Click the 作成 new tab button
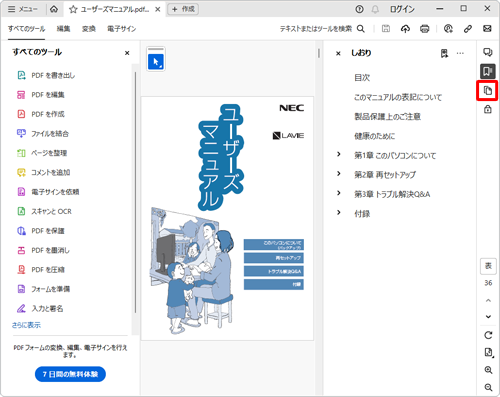The image size is (500, 397). point(183,9)
